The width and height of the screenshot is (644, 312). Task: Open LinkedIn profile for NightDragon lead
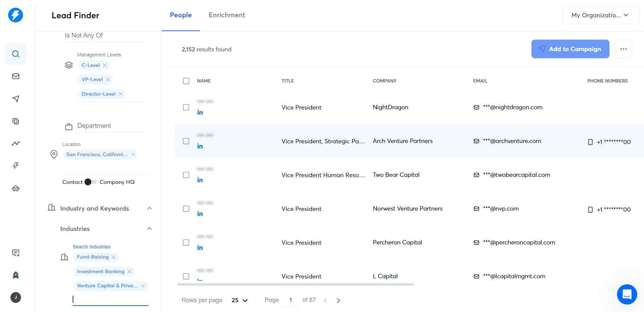200,112
